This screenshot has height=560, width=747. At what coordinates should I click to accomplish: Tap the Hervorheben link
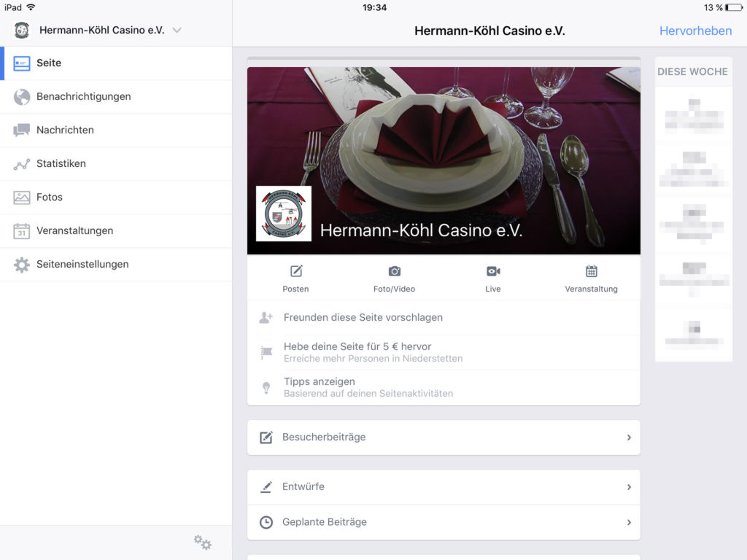(x=695, y=31)
